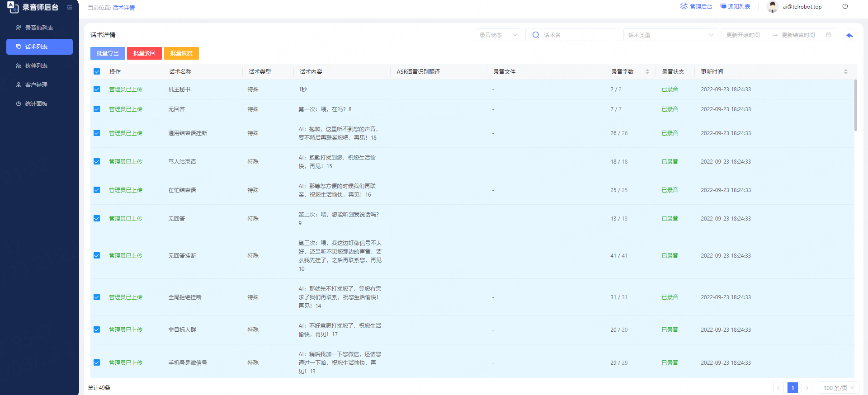This screenshot has width=868, height=395.
Task: Click the 录音师列表 sidebar icon
Action: 19,28
